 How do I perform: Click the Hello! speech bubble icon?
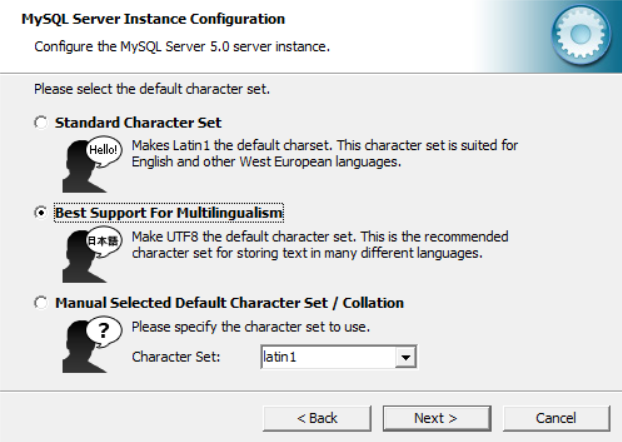[104, 151]
